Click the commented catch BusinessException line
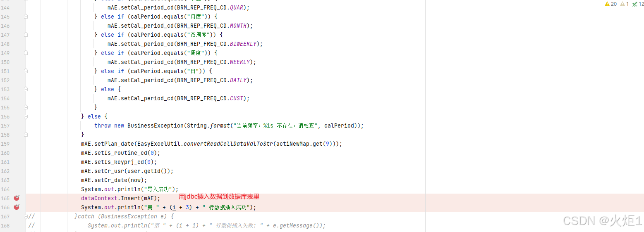The image size is (644, 232). 124,216
